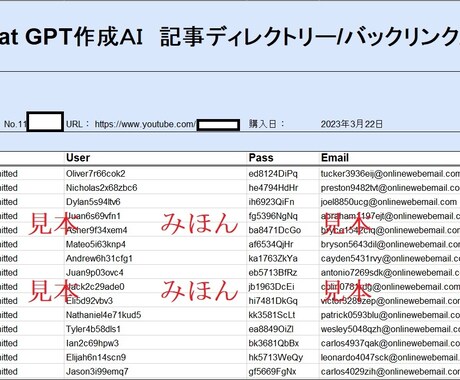Select password kk3581ScLt
460x380 pixels.
[x=272, y=315]
